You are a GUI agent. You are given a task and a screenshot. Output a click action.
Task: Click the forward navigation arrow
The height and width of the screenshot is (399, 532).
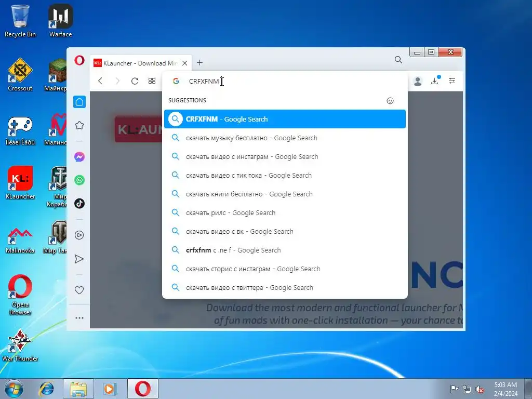click(x=117, y=81)
